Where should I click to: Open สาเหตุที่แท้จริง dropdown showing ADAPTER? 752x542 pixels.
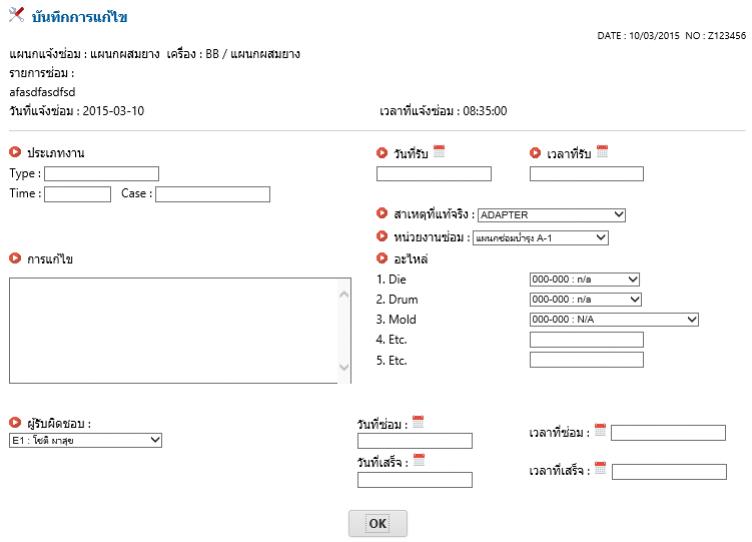[x=552, y=215]
